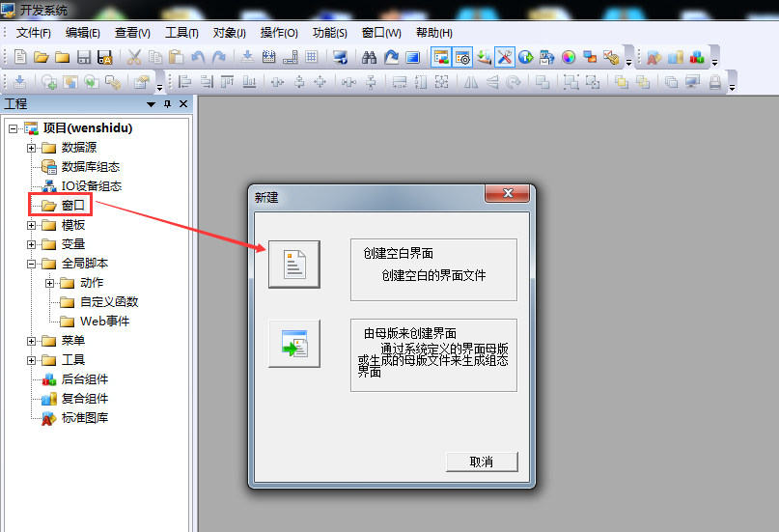Screen dimensions: 779x532
Task: Toggle the window with gear settings icon
Action: (462, 57)
